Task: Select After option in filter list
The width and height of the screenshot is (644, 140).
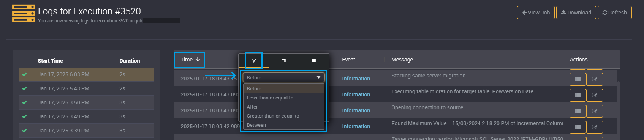Action: (283, 107)
